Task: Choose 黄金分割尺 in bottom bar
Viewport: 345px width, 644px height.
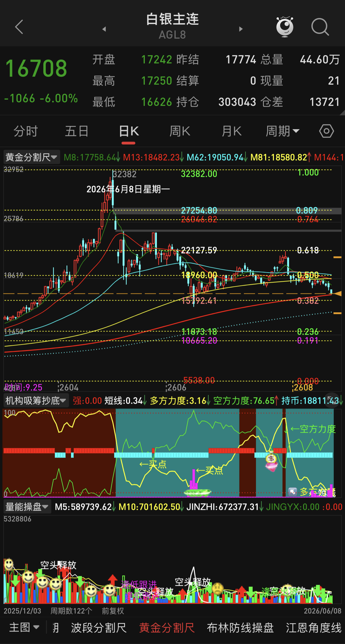Action: click(x=167, y=627)
